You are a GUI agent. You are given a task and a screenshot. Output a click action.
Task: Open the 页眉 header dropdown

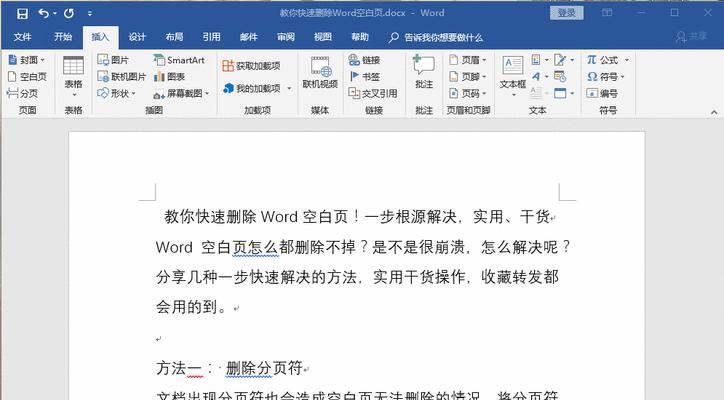click(x=468, y=60)
